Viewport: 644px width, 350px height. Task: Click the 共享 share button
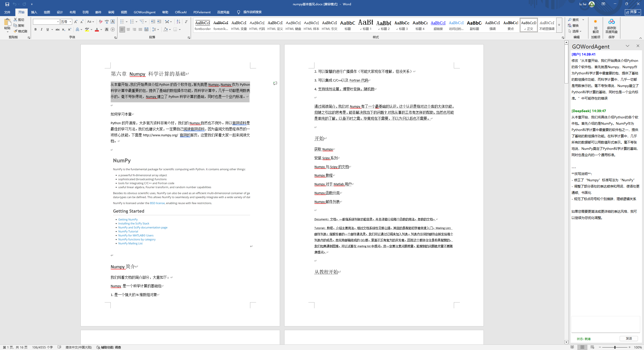tap(633, 12)
